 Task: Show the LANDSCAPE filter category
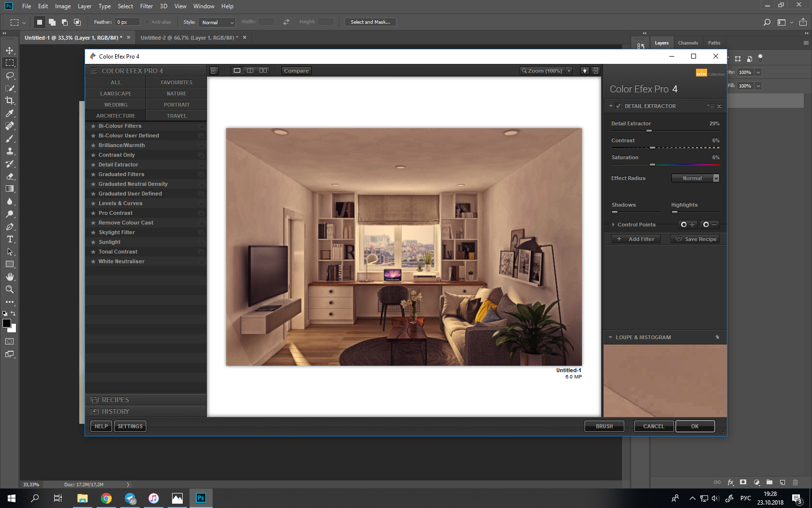coord(116,93)
